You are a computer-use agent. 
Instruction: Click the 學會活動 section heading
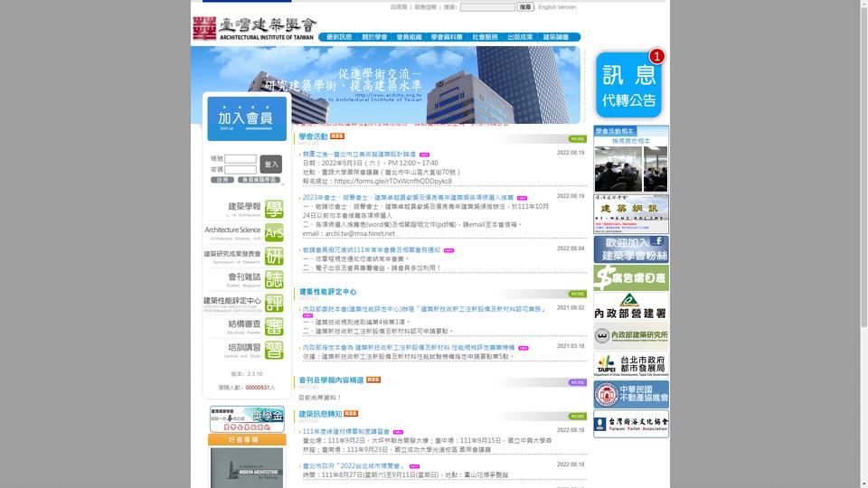[314, 136]
